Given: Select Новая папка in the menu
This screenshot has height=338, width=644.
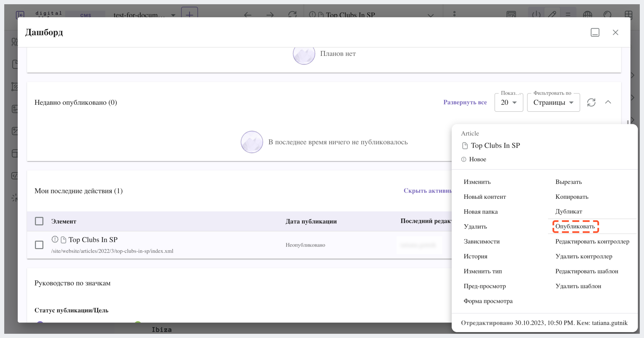Looking at the screenshot, I should pyautogui.click(x=480, y=212).
